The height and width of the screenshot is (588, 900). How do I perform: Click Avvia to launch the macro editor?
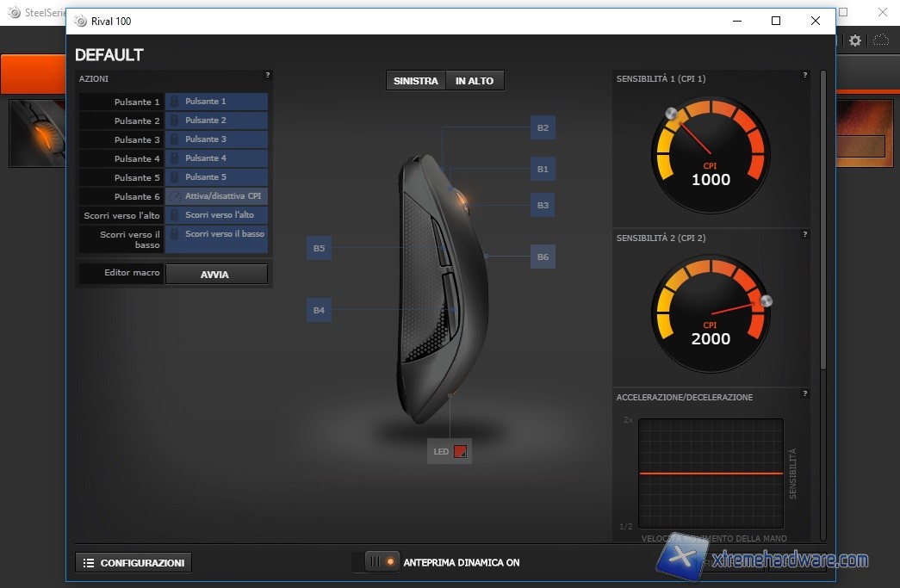pos(216,274)
